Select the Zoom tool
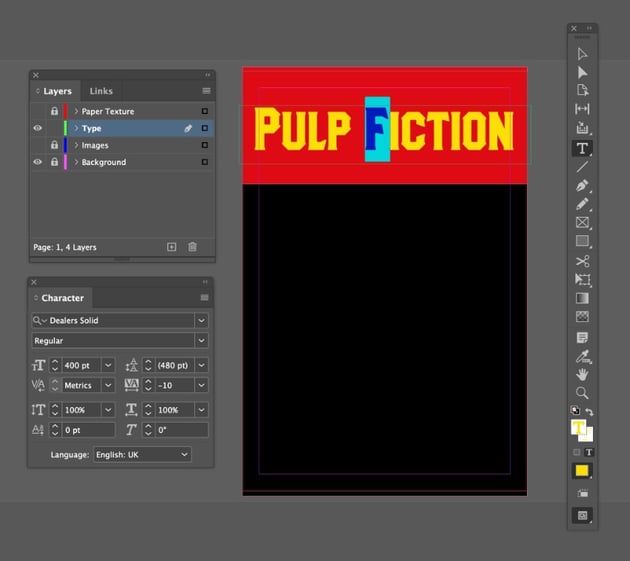The image size is (630, 561). click(x=582, y=393)
